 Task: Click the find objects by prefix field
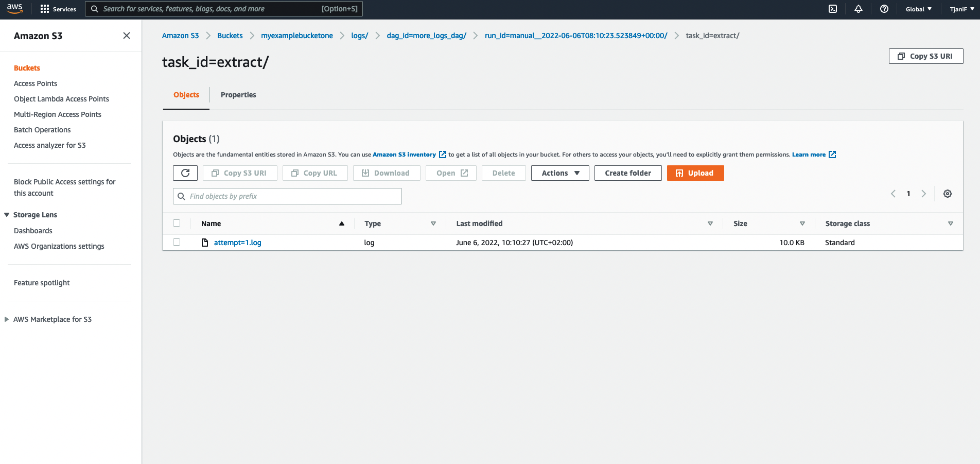[x=287, y=196]
